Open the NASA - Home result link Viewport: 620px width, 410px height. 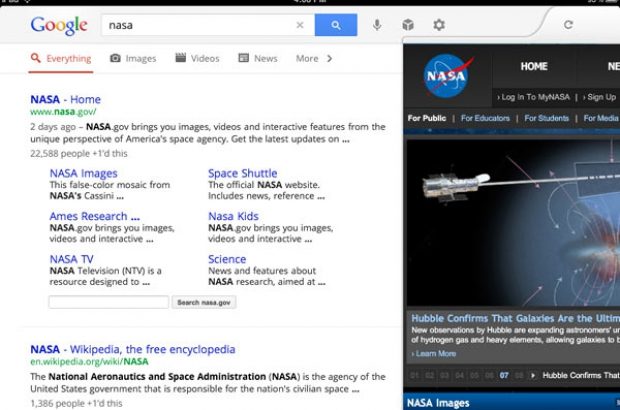65,99
